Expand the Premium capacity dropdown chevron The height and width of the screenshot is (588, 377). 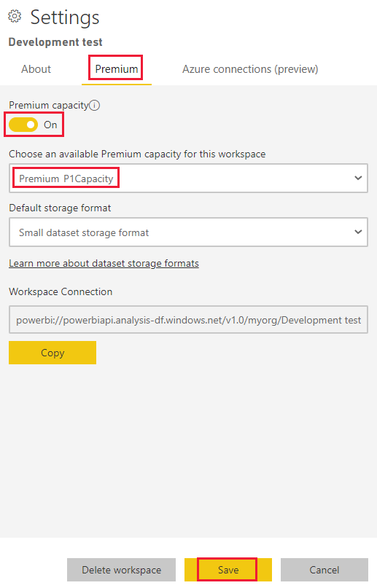[x=358, y=178]
